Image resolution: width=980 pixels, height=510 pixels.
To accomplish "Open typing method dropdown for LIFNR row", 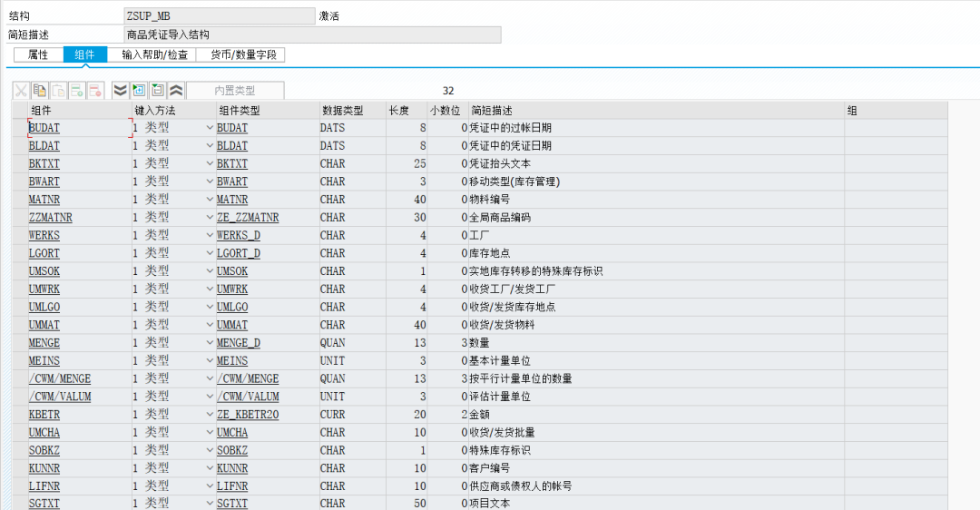I will click(x=210, y=485).
